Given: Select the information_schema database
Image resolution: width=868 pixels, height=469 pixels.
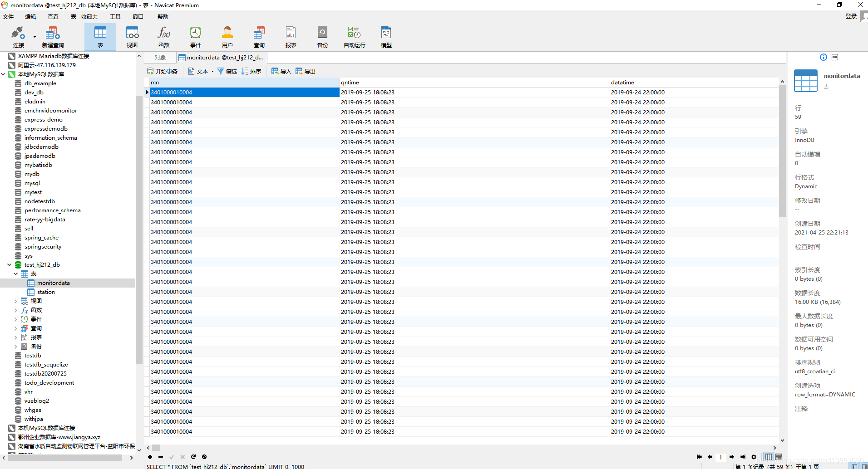Looking at the screenshot, I should (x=50, y=138).
